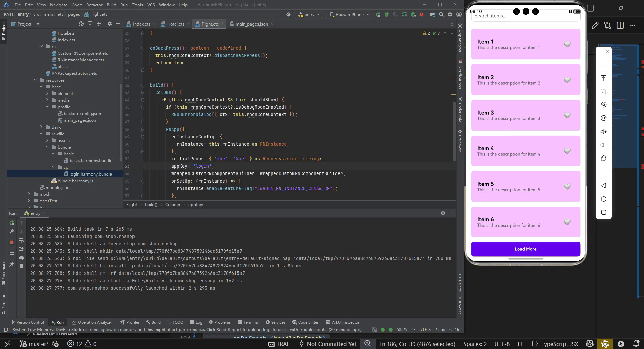Hide the Project panel with minus icon
Image resolution: width=644 pixels, height=349 pixels.
tap(118, 24)
